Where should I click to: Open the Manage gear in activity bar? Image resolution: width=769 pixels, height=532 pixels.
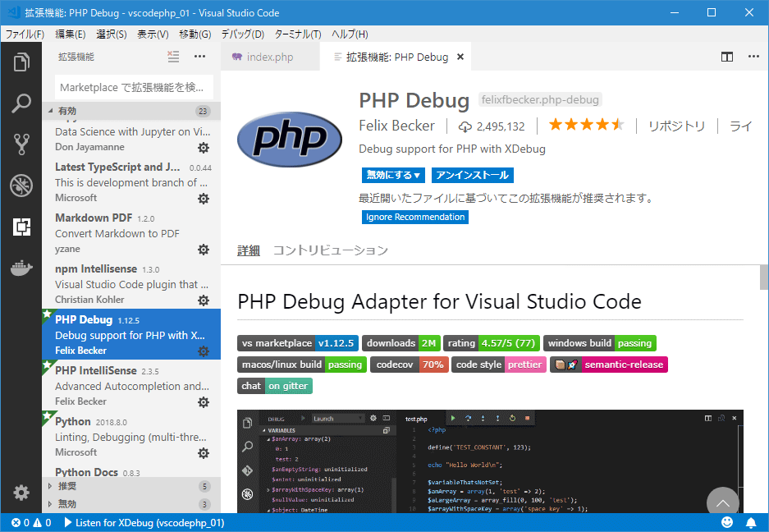(21, 493)
